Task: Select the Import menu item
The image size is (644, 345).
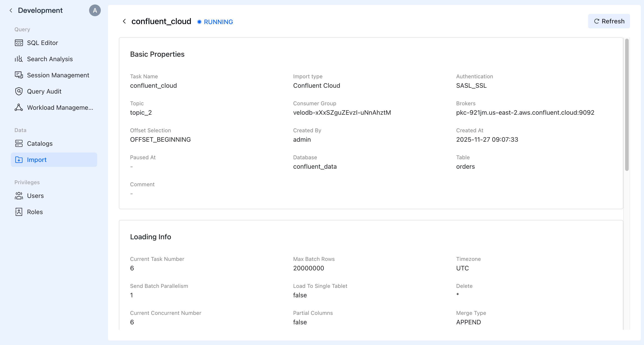Action: pyautogui.click(x=36, y=160)
